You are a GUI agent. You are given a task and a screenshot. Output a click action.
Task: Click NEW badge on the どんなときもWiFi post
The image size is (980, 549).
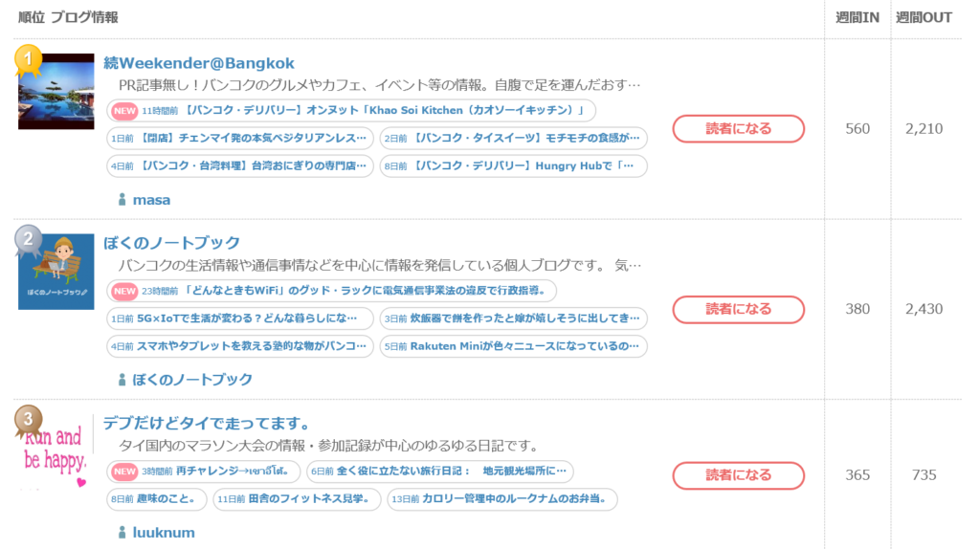click(x=124, y=291)
